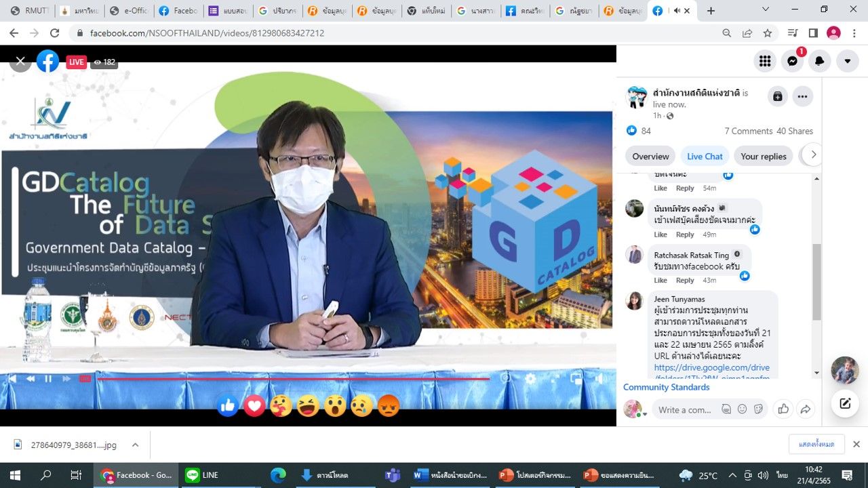Open the video settings gear
868x488 pixels.
tap(530, 378)
